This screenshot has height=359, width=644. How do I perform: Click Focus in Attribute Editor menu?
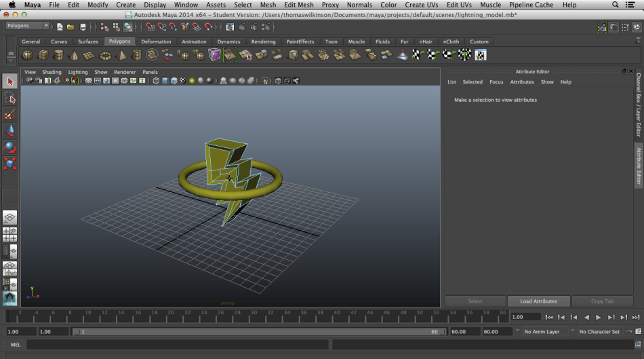tap(496, 82)
